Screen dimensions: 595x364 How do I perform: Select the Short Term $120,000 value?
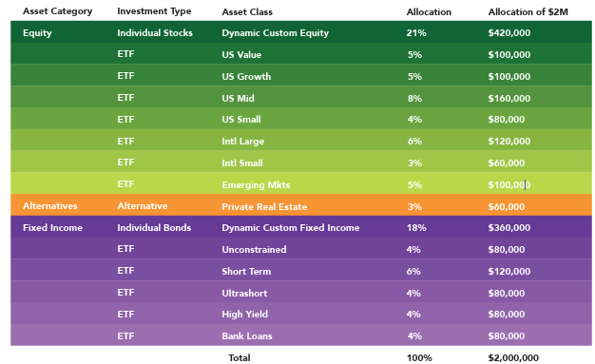point(509,272)
